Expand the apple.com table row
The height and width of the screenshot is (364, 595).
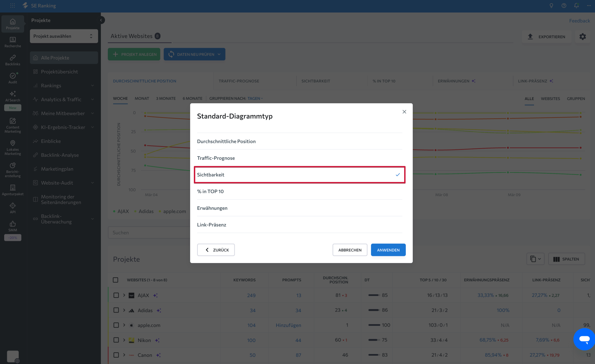click(124, 325)
